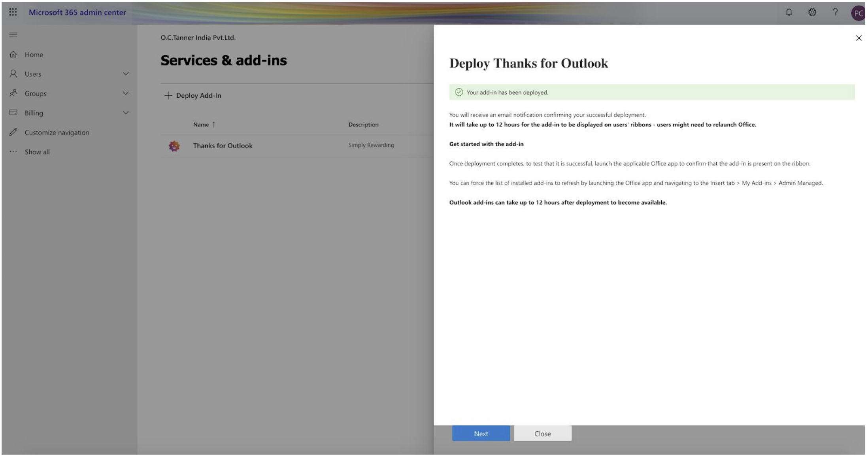Image resolution: width=868 pixels, height=457 pixels.
Task: Click the Close button in the panel footer
Action: click(542, 434)
